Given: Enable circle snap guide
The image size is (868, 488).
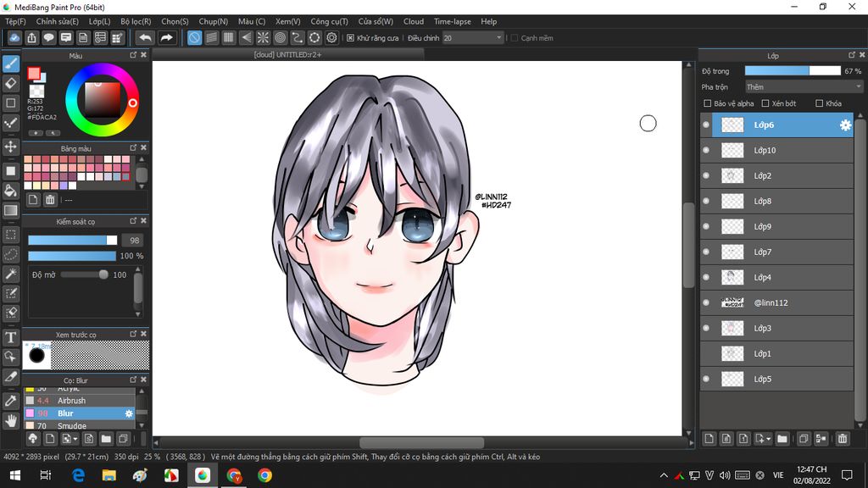Looking at the screenshot, I should (280, 37).
